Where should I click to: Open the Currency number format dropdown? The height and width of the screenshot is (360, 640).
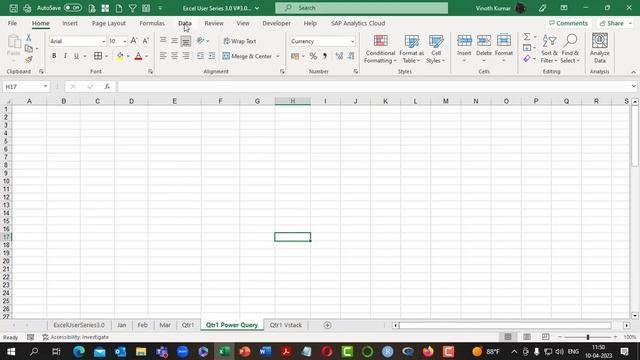352,41
